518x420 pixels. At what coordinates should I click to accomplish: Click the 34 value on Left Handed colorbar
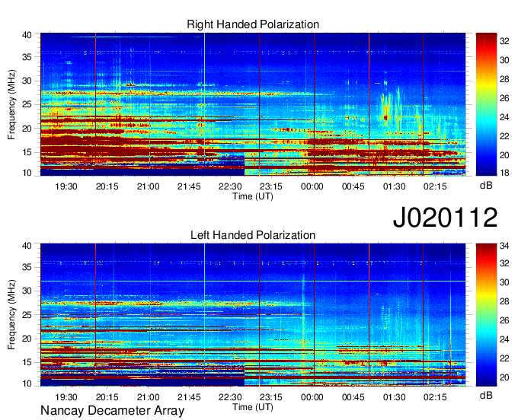pyautogui.click(x=504, y=246)
